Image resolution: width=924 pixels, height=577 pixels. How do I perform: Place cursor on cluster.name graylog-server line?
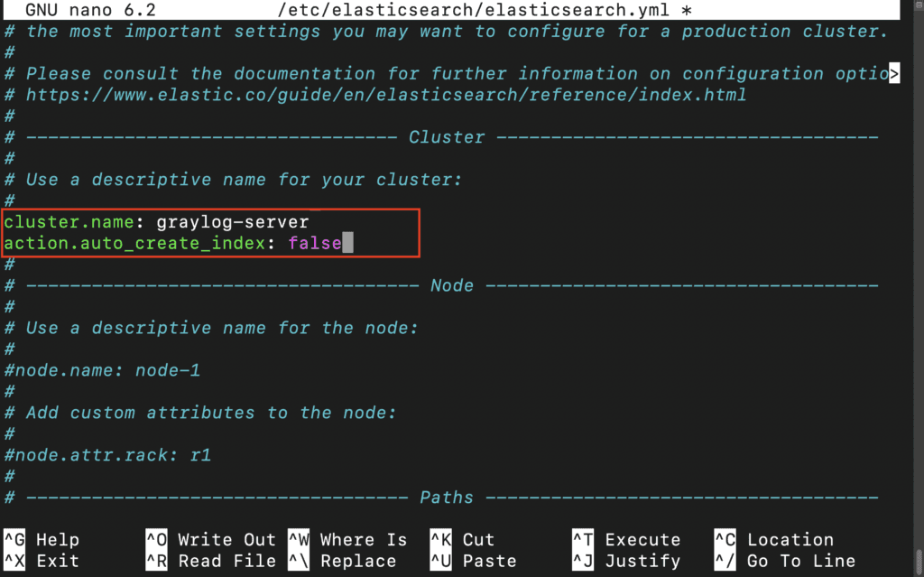point(157,221)
